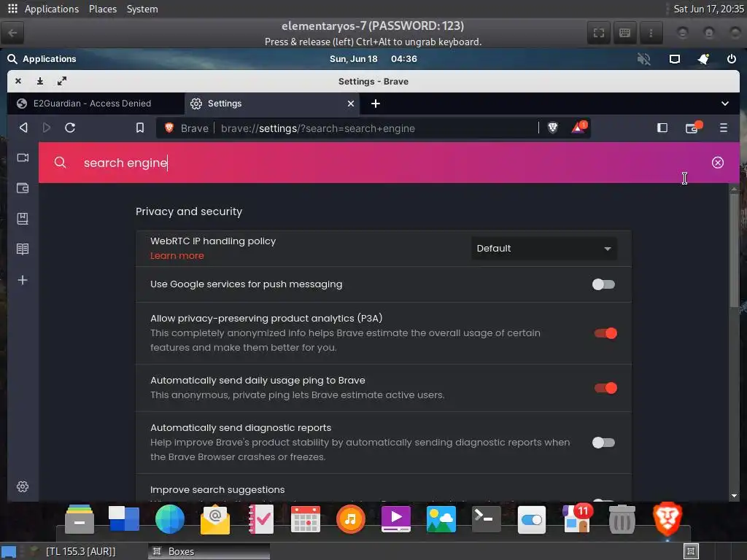This screenshot has height=560, width=747.
Task: Open Boxes keyboard shortcuts button
Action: point(624,33)
